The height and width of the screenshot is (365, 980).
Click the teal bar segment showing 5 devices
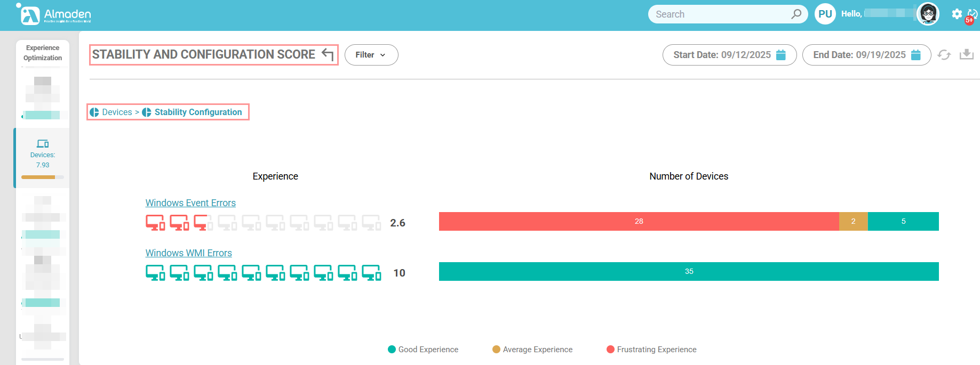coord(903,221)
